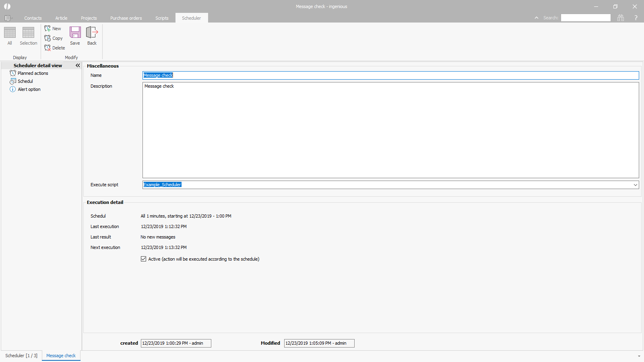Delete the current scheduler entry

pos(54,48)
